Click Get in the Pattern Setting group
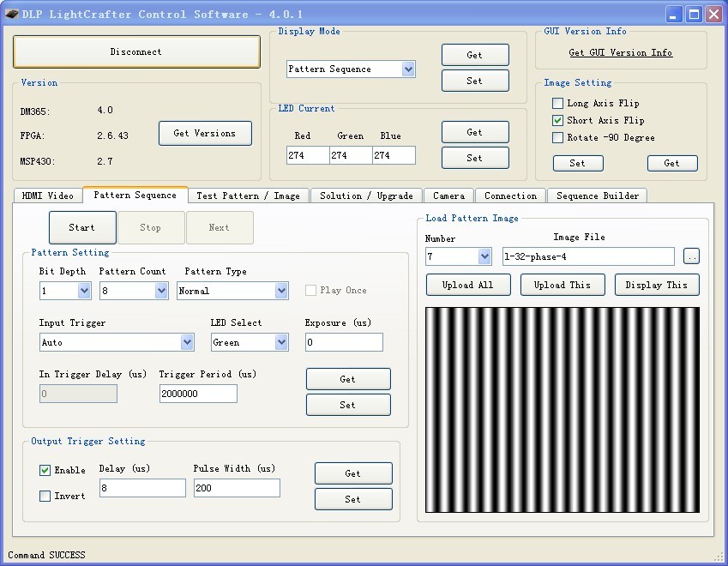Image resolution: width=728 pixels, height=566 pixels. point(348,379)
